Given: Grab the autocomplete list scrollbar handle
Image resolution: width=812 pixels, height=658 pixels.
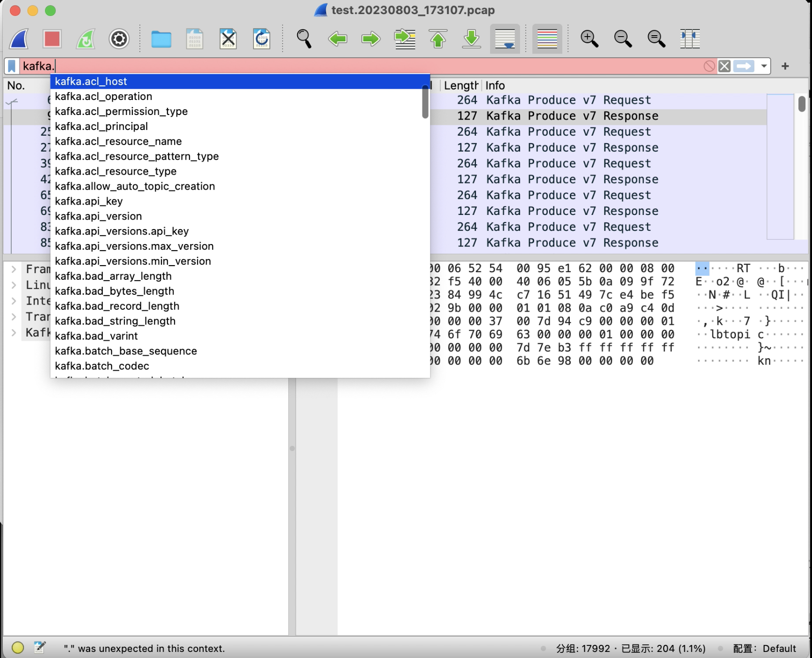Looking at the screenshot, I should [x=425, y=102].
